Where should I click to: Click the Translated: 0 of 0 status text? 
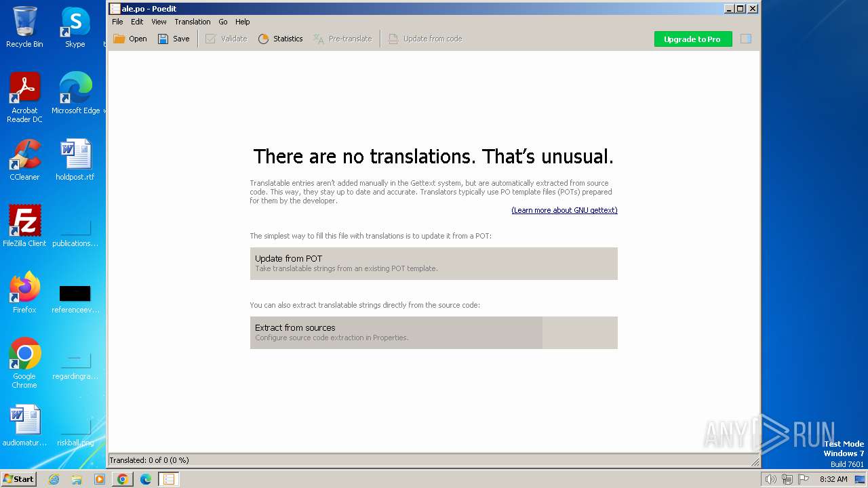[149, 460]
